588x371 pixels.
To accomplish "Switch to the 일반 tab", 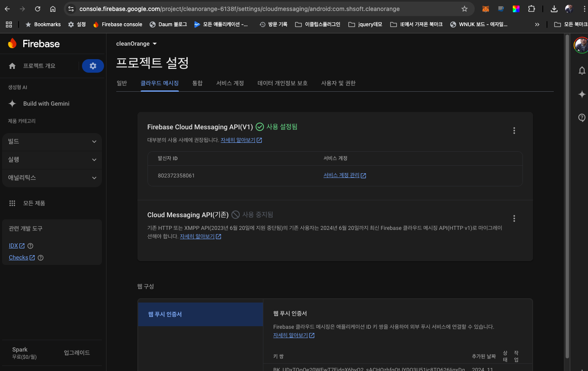I will (x=122, y=83).
